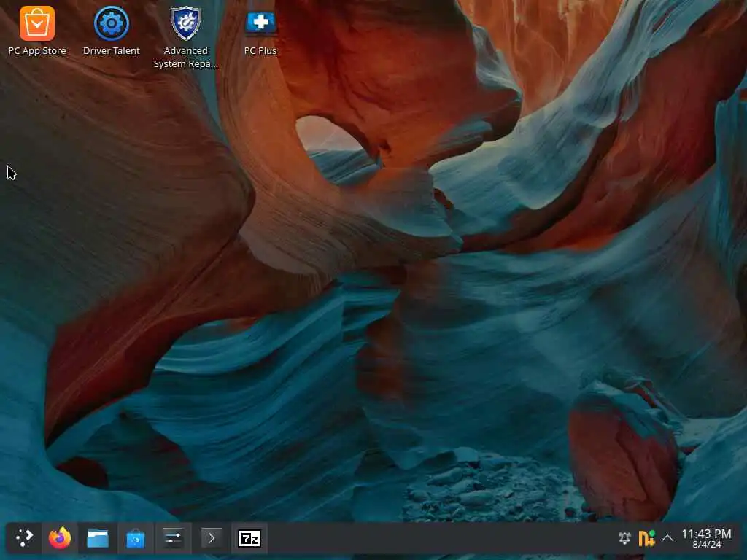Open the clock showing 11:43 PM
747x560 pixels.
[x=706, y=534]
